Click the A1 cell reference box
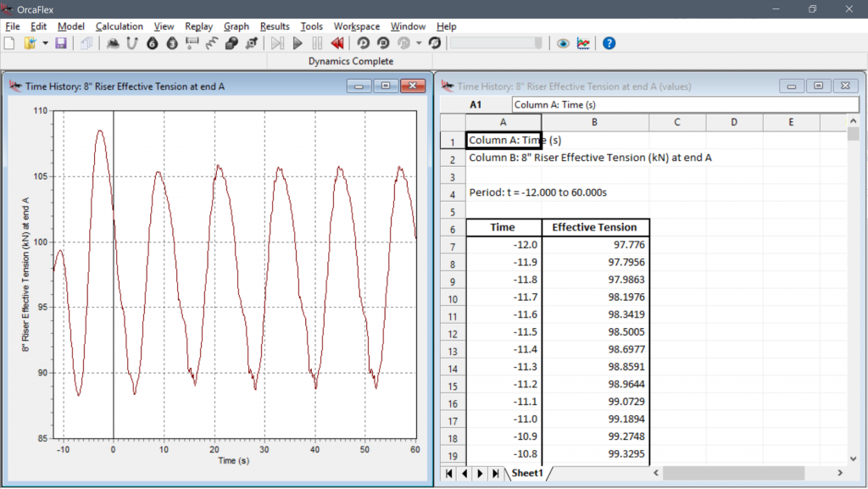 [x=476, y=104]
